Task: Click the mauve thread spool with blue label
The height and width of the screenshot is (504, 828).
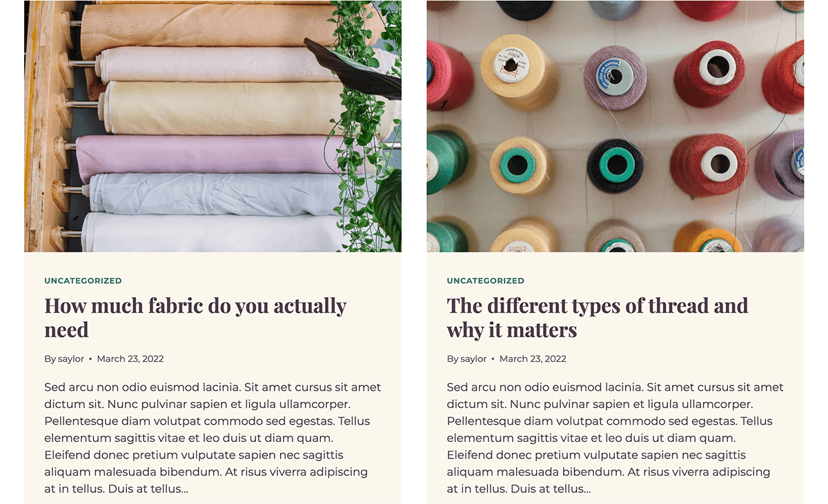Action: pyautogui.click(x=615, y=77)
